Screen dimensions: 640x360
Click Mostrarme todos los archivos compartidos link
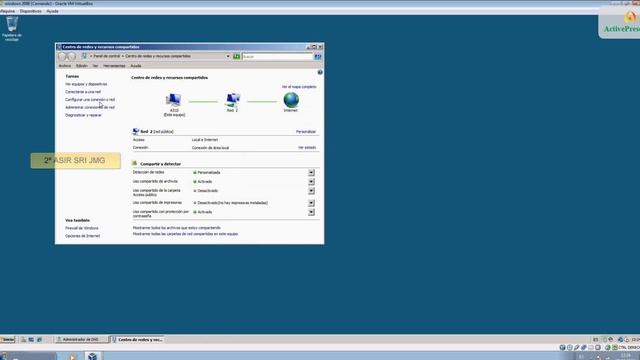click(x=177, y=228)
